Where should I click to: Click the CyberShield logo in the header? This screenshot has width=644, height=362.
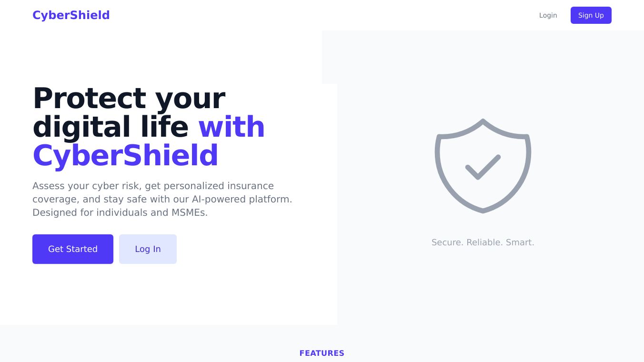click(x=71, y=15)
